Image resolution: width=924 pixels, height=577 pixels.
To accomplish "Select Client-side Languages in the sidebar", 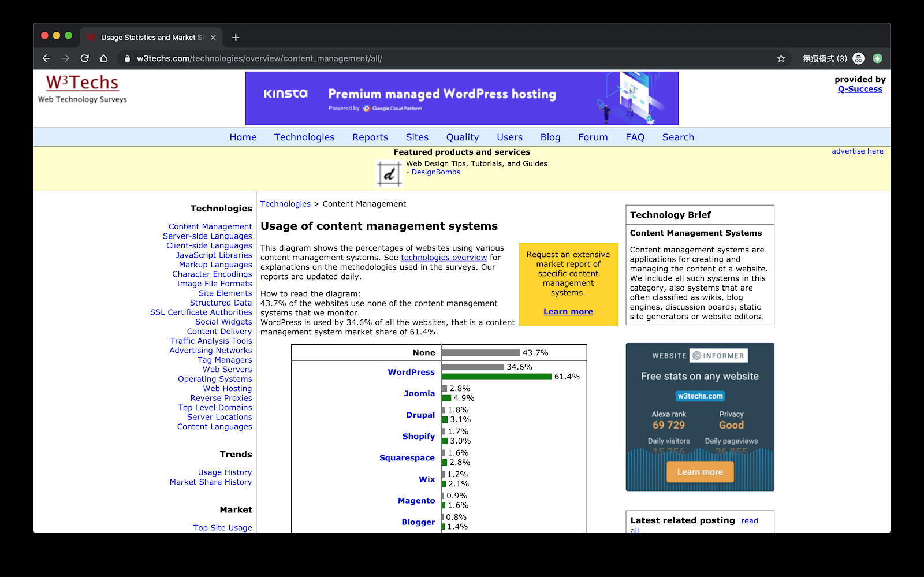I will pyautogui.click(x=209, y=245).
